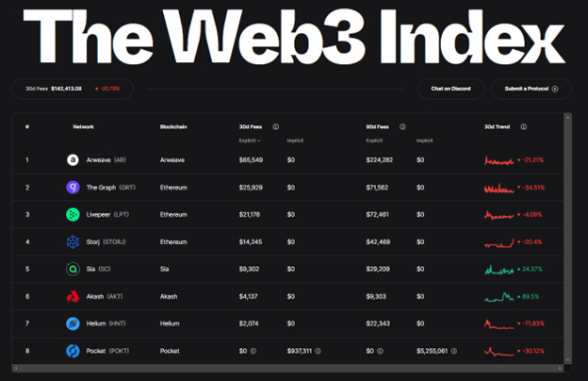
Task: Open the Akash (AKT) network link
Action: click(105, 296)
